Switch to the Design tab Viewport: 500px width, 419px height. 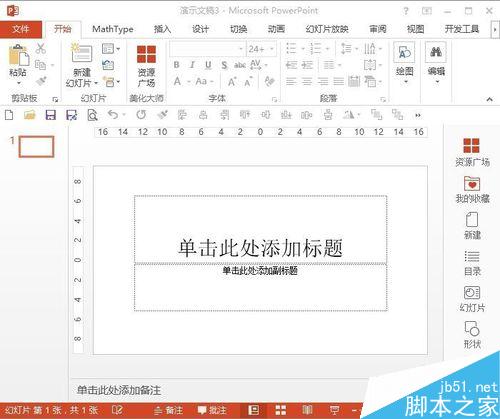click(x=200, y=29)
